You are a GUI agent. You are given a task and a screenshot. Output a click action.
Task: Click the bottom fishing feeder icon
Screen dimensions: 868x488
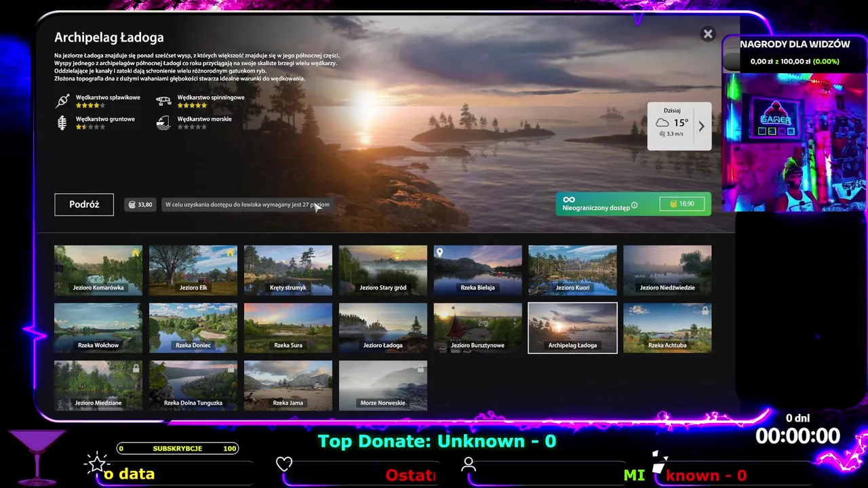pyautogui.click(x=62, y=123)
